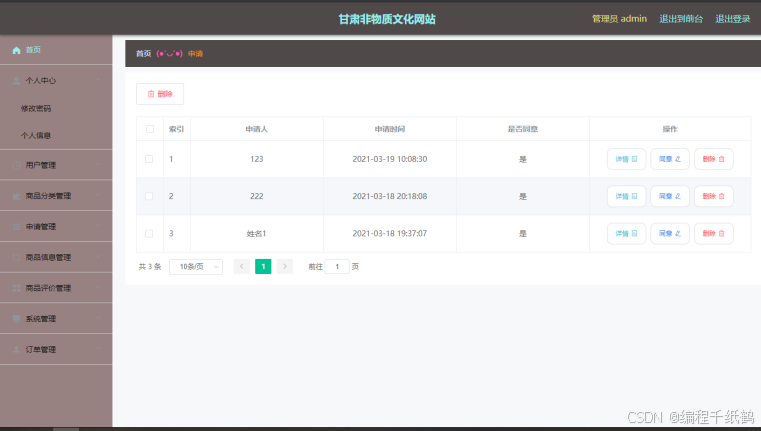Click the list icon beside 申请管理
This screenshot has width=761, height=431.
[17, 227]
